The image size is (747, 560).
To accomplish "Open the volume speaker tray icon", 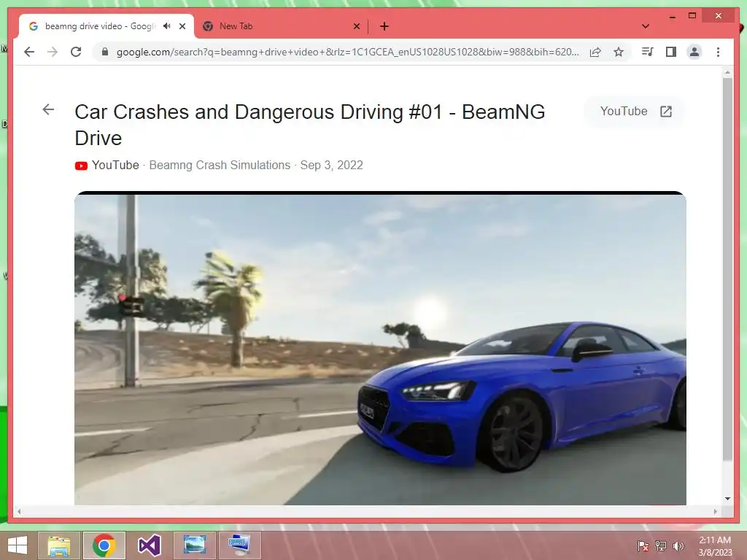I will 678,545.
